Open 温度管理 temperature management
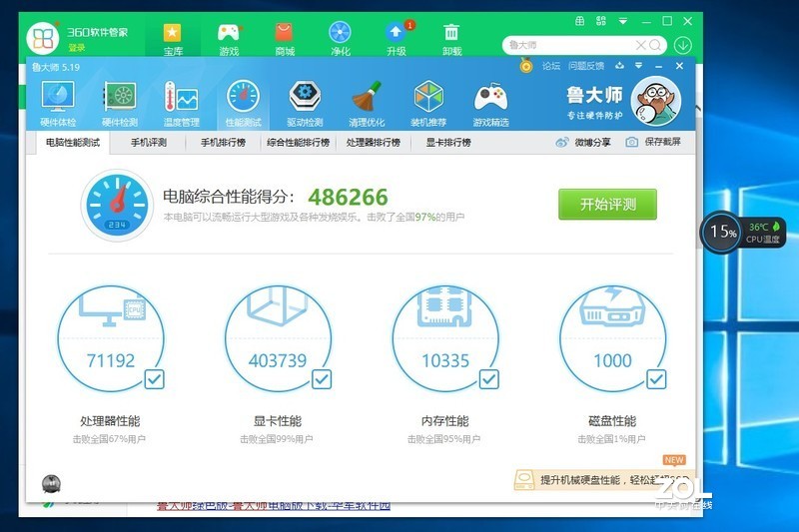Viewport: 799px width, 532px height. pyautogui.click(x=181, y=104)
